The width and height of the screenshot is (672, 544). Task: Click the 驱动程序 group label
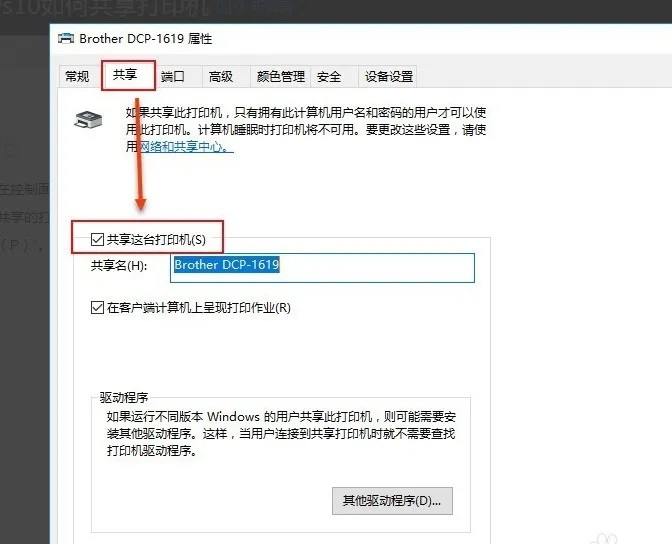124,397
